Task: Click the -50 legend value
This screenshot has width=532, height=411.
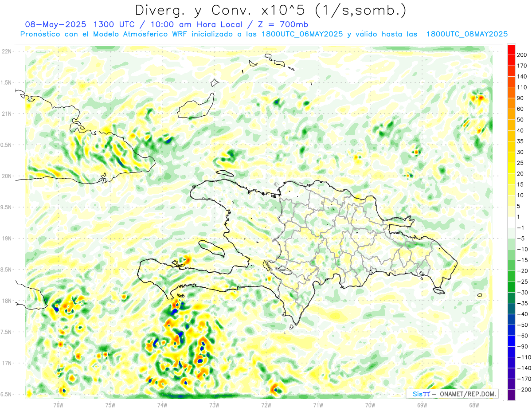Action: click(x=523, y=325)
